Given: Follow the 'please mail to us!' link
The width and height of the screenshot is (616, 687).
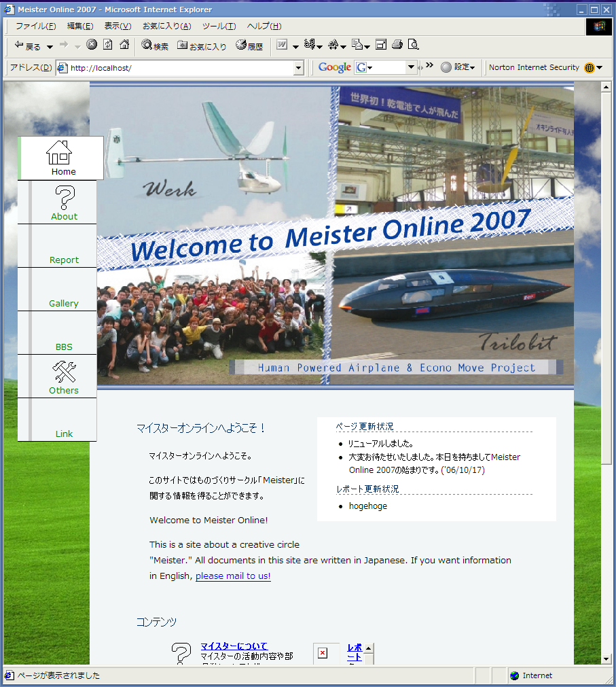Looking at the screenshot, I should tap(233, 576).
